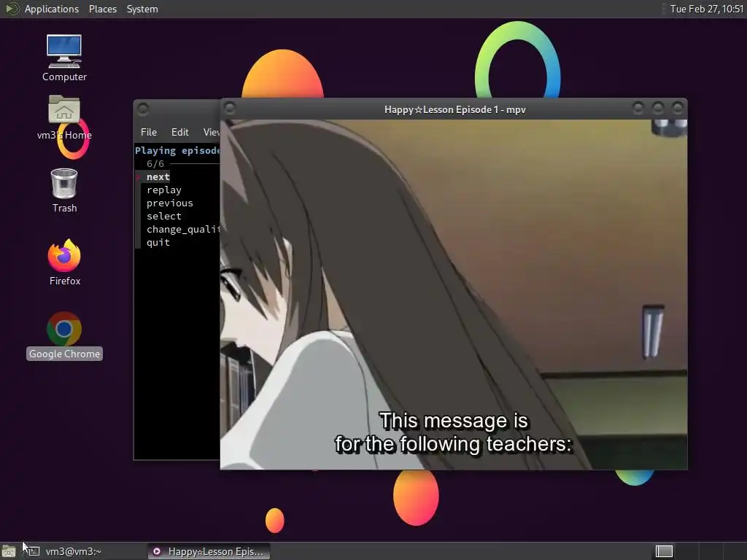Click the mpv window menu button at left

click(x=230, y=109)
